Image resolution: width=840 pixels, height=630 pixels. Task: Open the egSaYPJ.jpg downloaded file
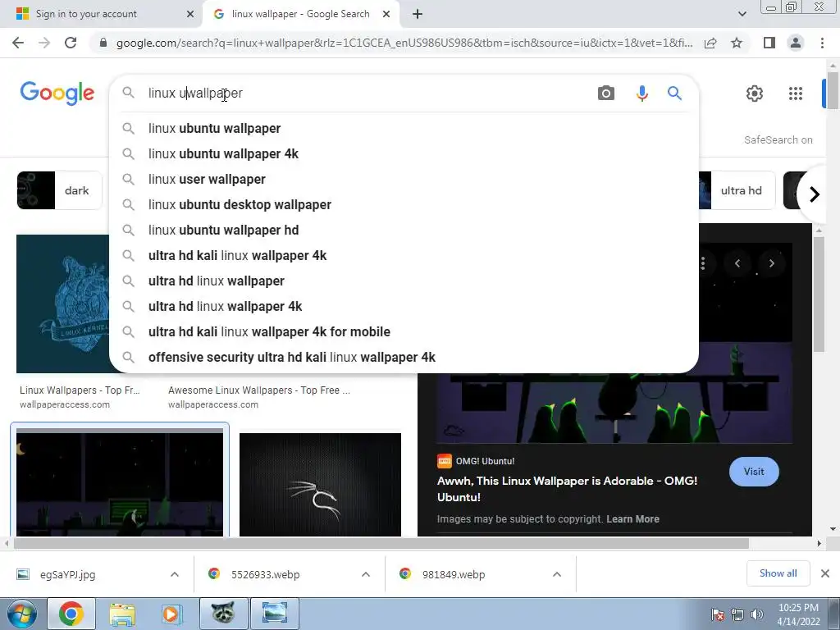point(67,575)
